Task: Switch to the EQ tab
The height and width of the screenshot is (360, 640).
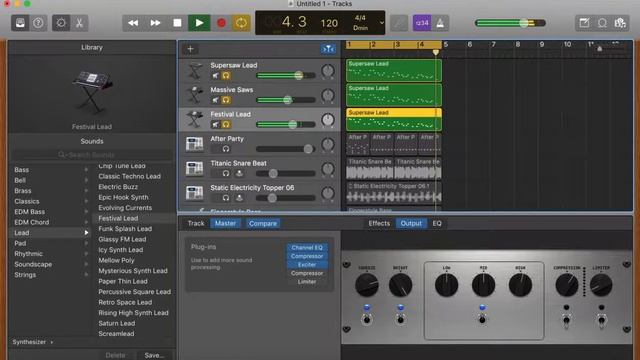Action: pos(437,223)
